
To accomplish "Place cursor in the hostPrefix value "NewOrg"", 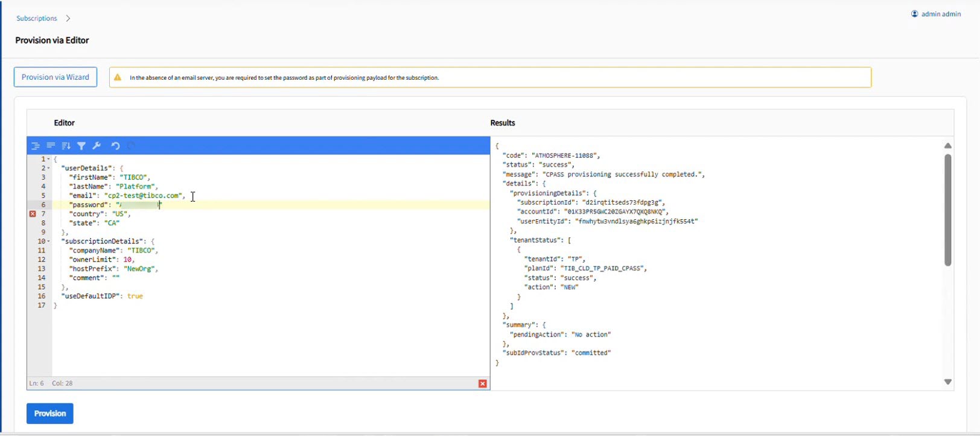I will pos(140,269).
